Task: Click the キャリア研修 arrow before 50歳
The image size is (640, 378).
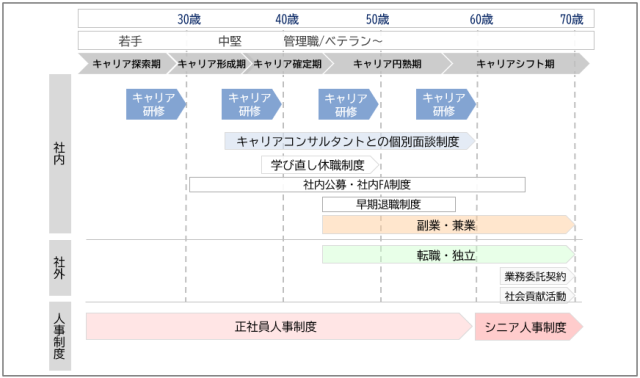Action: [x=348, y=104]
